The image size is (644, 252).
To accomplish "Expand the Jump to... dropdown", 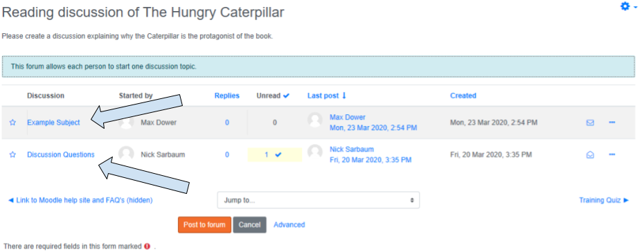I will (319, 200).
